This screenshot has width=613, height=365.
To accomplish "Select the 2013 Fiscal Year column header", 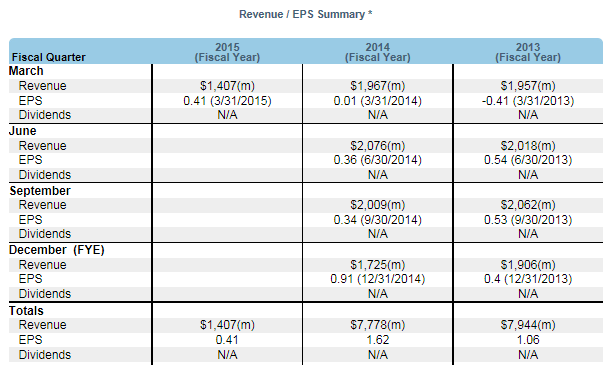I will click(x=528, y=52).
